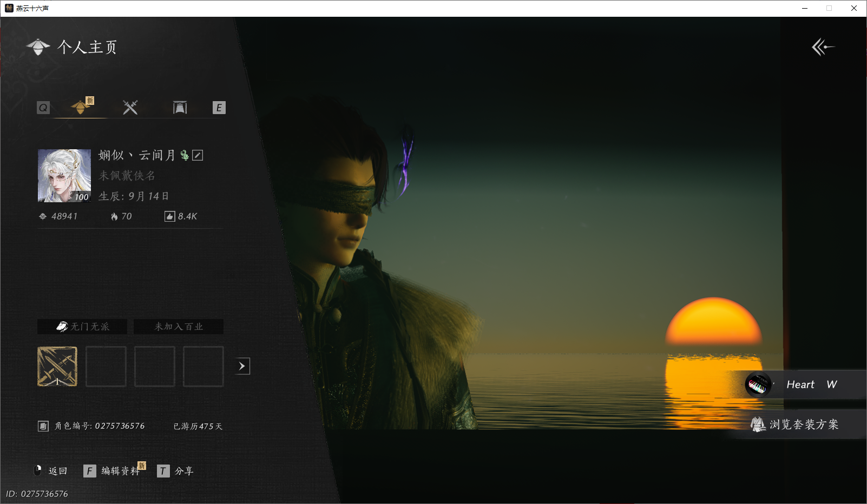
Task: Expand the slots with the right chevron
Action: click(x=242, y=366)
